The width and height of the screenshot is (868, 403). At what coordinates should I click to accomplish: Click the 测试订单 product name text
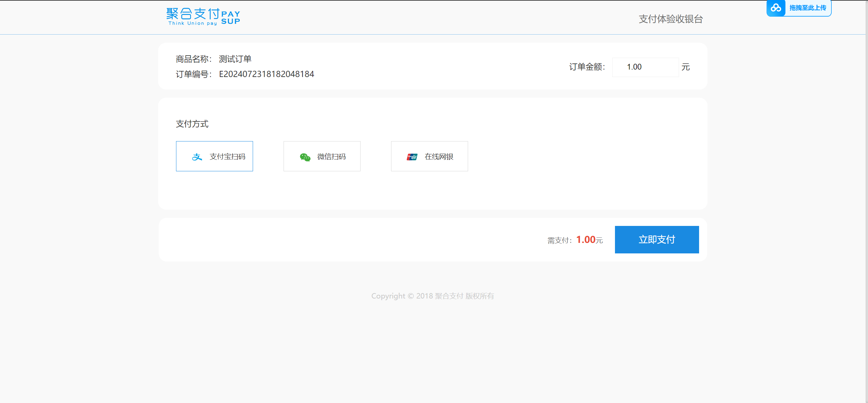[x=235, y=59]
